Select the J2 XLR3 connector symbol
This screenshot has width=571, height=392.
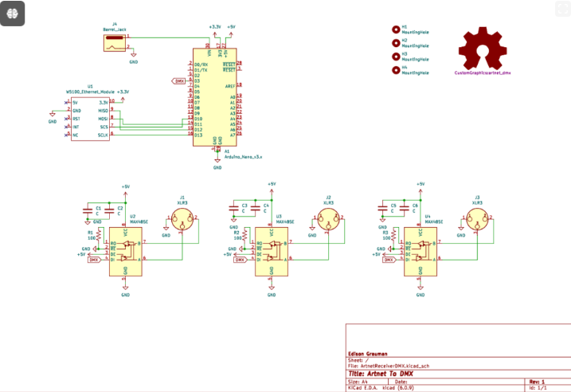tap(328, 219)
